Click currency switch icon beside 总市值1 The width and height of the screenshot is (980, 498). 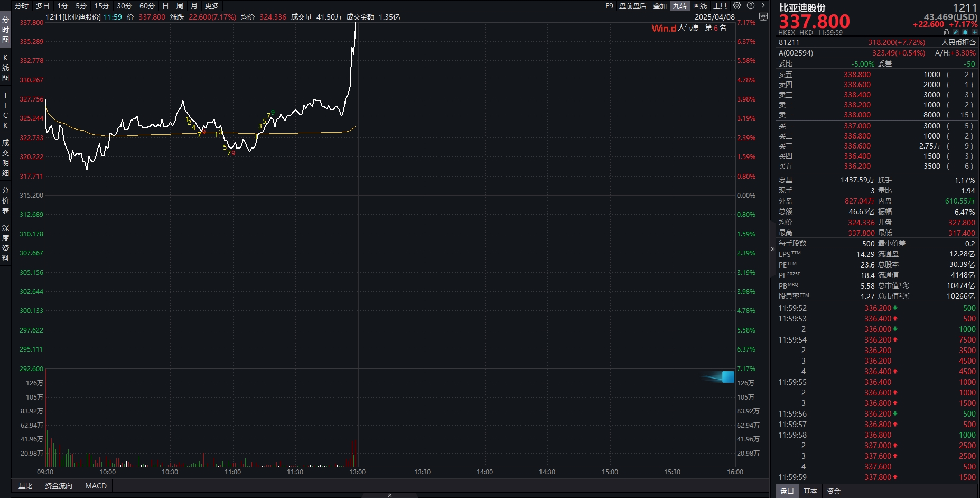click(x=907, y=285)
